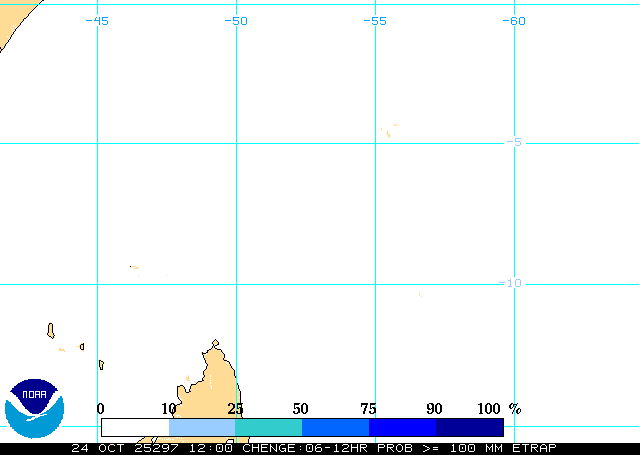Select the light blue 10-25% legend swatch
The height and width of the screenshot is (455, 640).
202,427
